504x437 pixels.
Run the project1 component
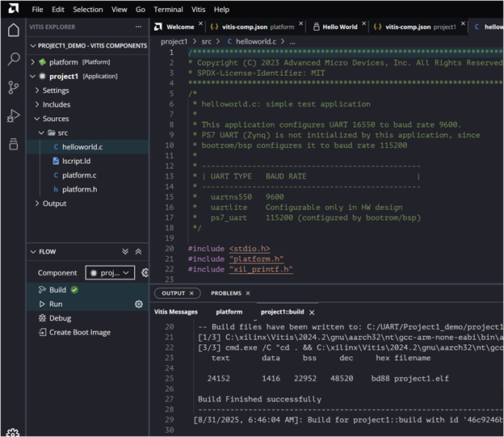coord(56,304)
